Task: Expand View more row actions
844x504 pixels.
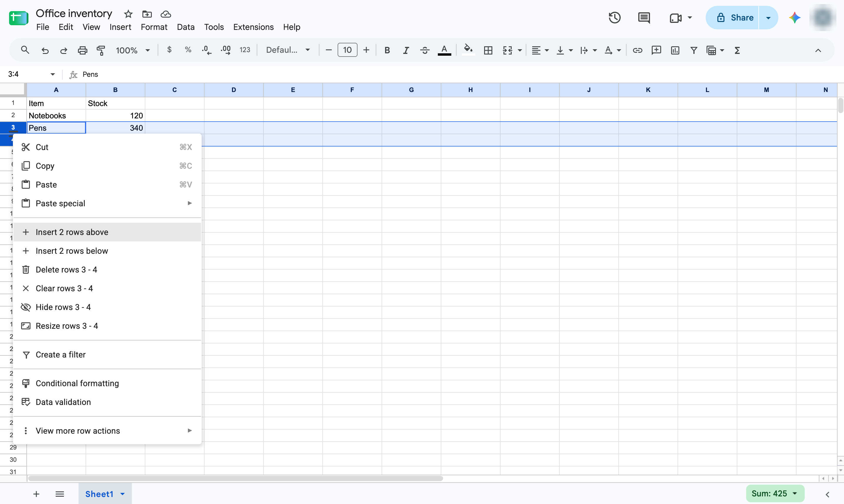Action: coord(107,431)
